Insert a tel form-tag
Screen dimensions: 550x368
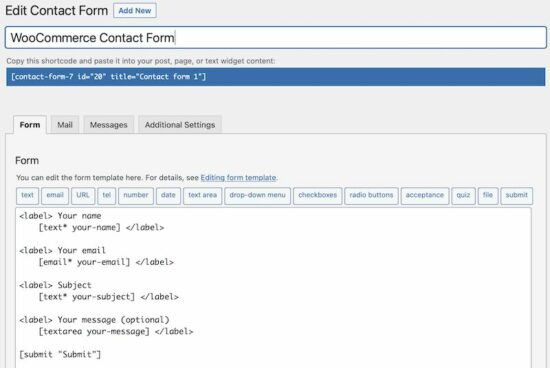tap(107, 195)
